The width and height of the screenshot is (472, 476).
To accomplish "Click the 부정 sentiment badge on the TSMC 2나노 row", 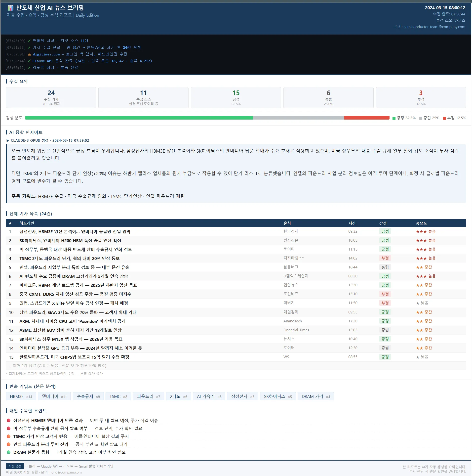I will [385, 258].
